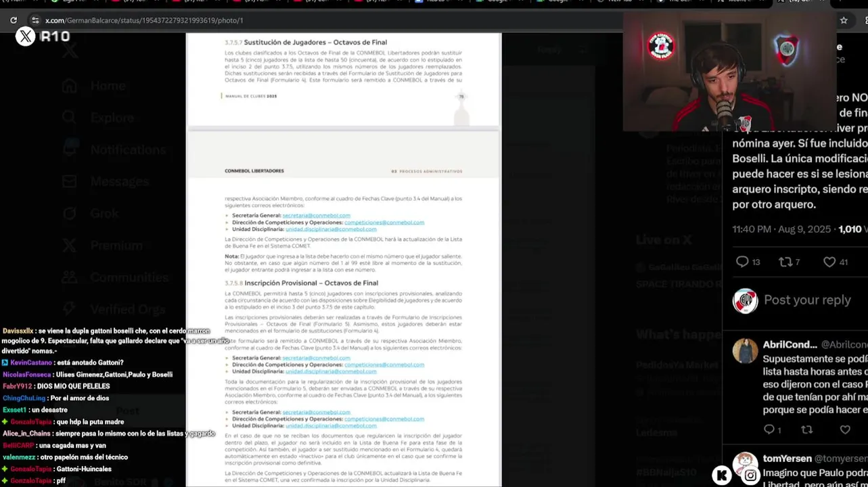Click the tweet timestamp 11:40 PM Aug 9, 2025

(781, 229)
